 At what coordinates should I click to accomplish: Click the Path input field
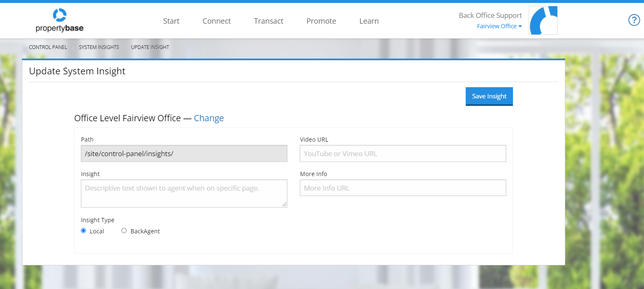[184, 153]
